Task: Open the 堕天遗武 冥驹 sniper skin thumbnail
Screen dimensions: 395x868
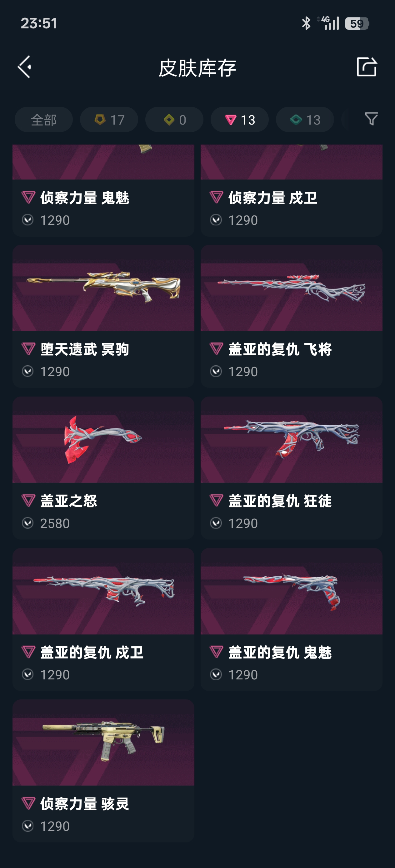Action: point(103,288)
